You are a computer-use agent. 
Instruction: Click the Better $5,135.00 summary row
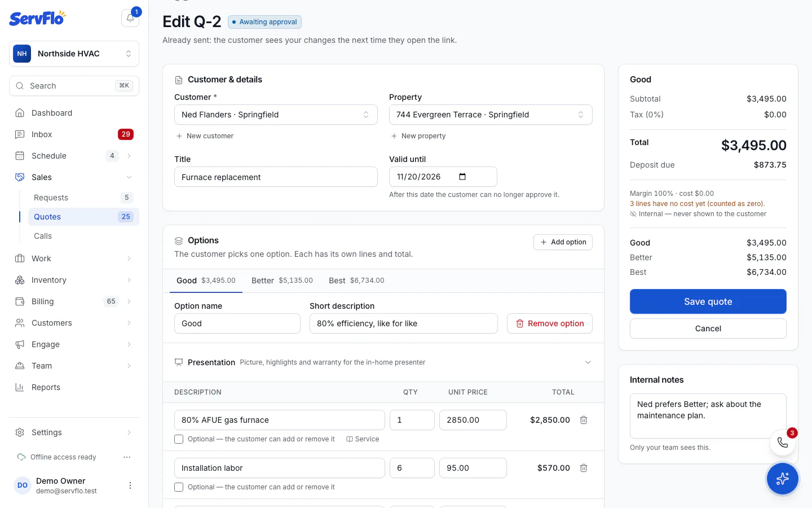pos(708,257)
